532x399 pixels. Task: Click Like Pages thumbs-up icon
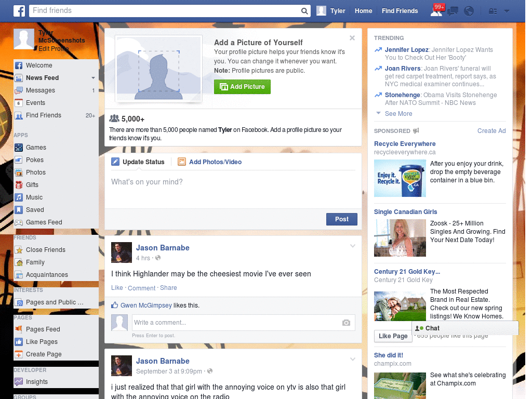click(19, 342)
